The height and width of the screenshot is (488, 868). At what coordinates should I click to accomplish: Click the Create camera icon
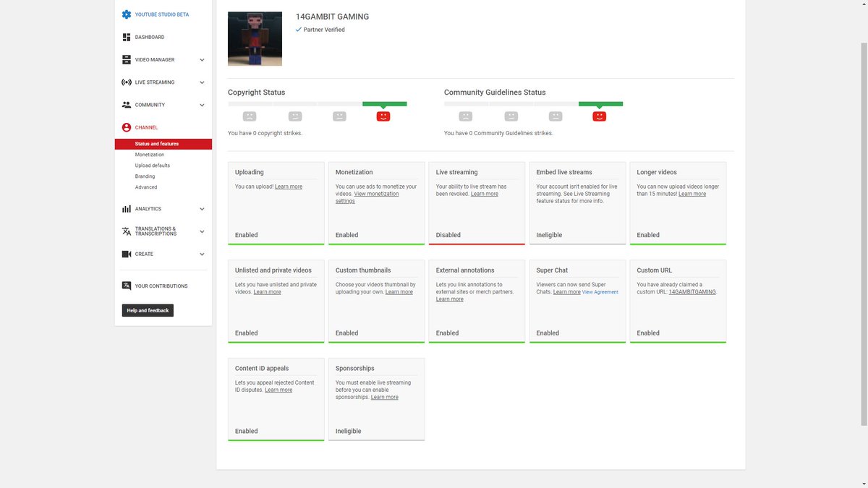(x=127, y=254)
